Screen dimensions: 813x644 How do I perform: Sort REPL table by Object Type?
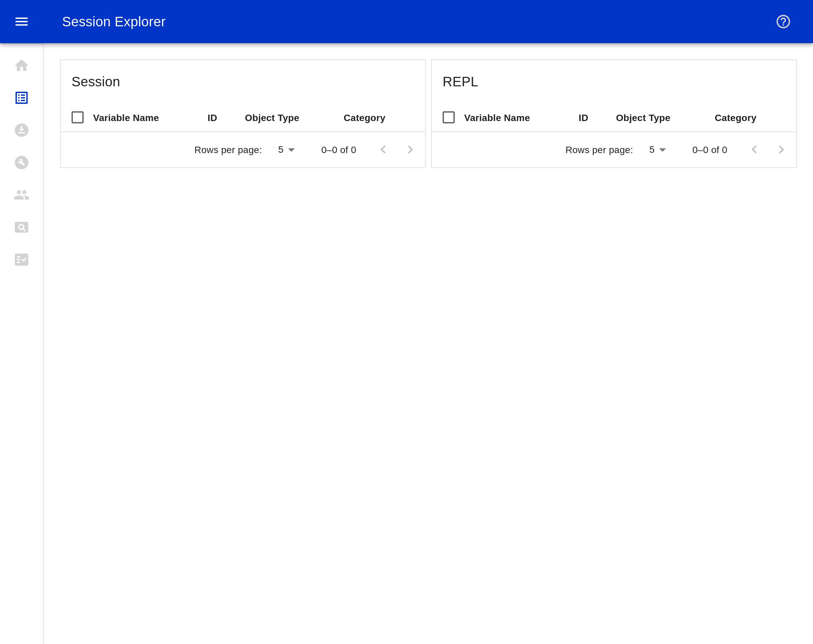tap(643, 118)
